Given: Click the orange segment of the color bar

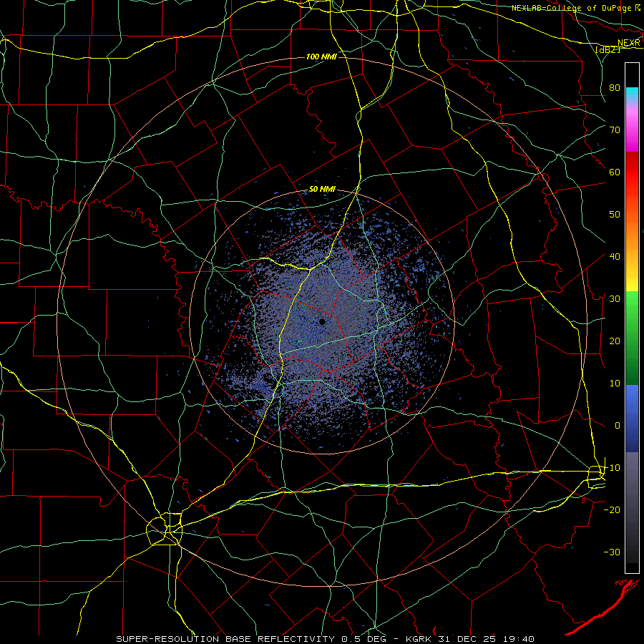Looking at the screenshot, I should tap(632, 230).
